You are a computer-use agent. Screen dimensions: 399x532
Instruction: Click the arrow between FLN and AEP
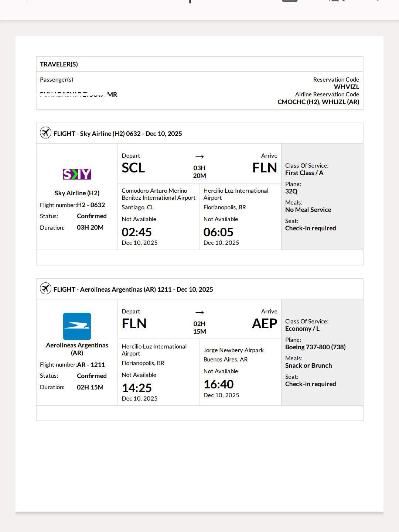click(x=199, y=313)
